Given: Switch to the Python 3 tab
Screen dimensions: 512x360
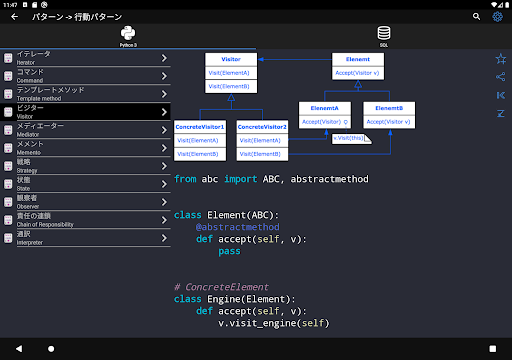Looking at the screenshot, I should pyautogui.click(x=128, y=36).
